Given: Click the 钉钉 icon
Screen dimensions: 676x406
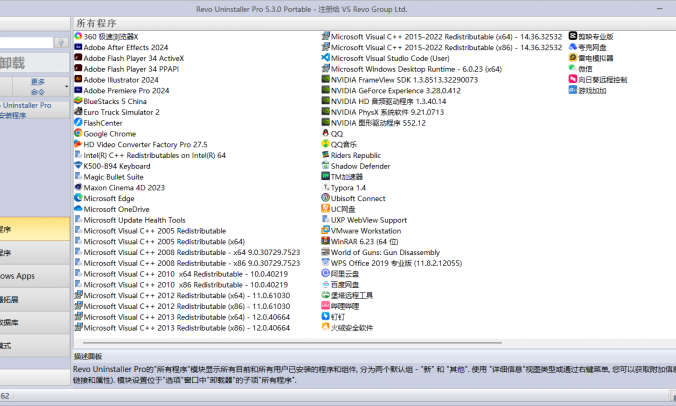Looking at the screenshot, I should (325, 316).
